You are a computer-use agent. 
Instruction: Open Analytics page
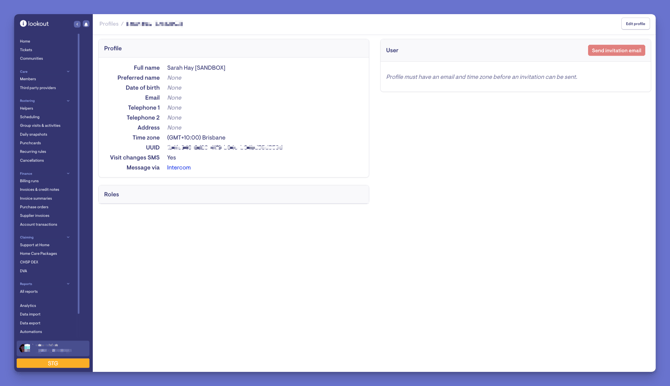(28, 306)
